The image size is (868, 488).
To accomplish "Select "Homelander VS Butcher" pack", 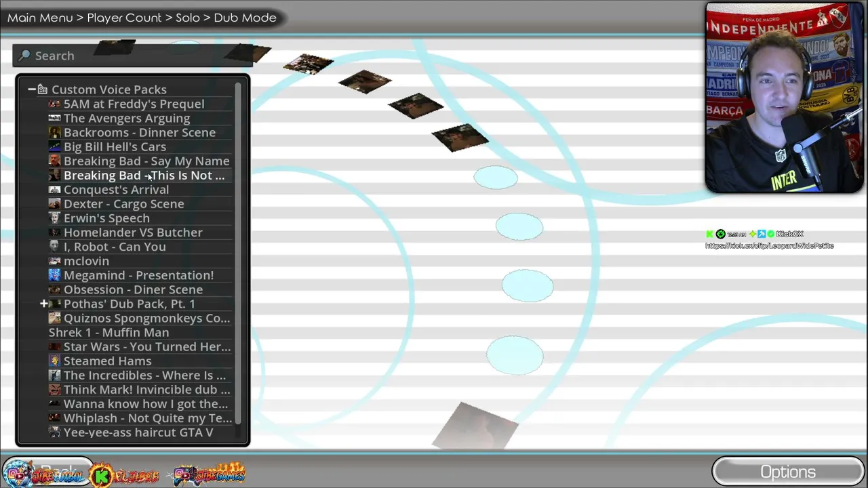I will click(x=133, y=232).
